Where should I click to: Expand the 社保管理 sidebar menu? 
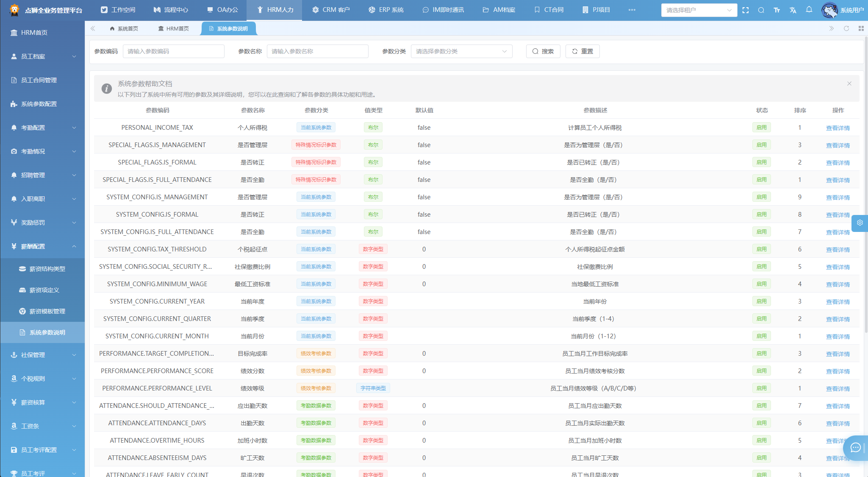click(42, 355)
